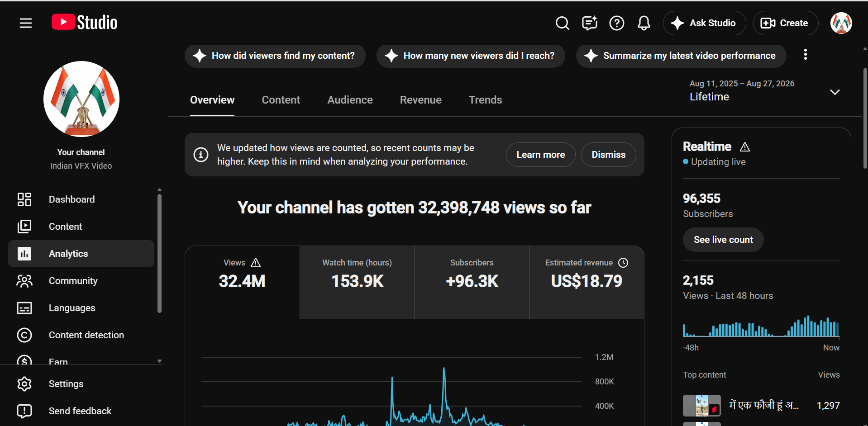Click the Settings gear icon

click(24, 384)
